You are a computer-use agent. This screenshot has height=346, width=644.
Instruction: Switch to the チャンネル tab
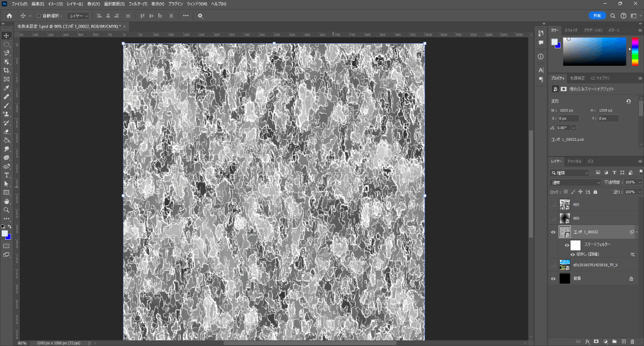tap(574, 161)
